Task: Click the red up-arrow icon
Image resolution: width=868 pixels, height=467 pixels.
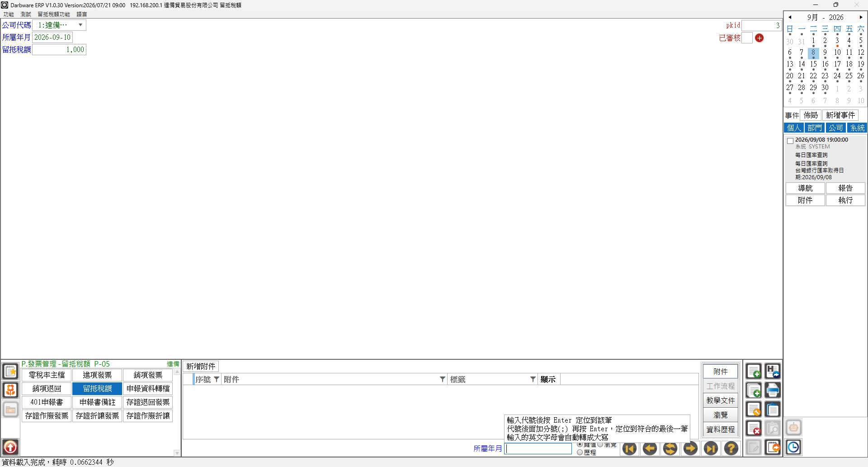Action: point(10,448)
